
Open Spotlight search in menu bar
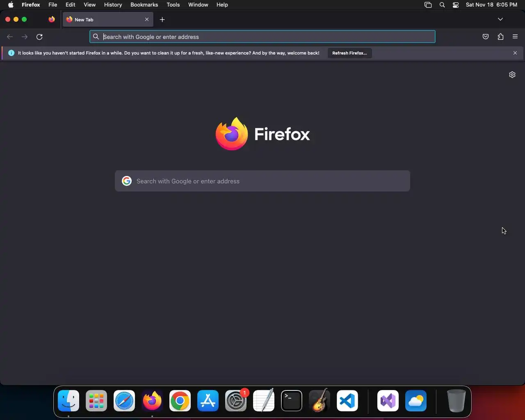point(442,5)
